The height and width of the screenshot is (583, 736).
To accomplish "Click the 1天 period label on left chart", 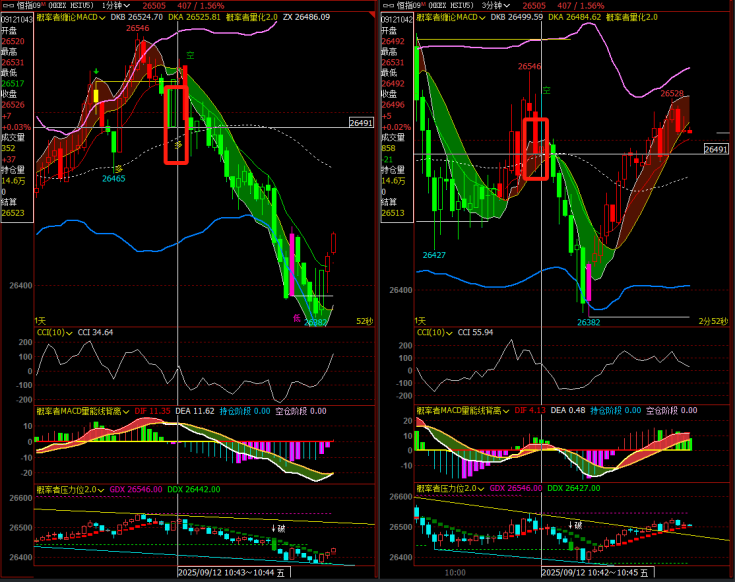I will (41, 320).
